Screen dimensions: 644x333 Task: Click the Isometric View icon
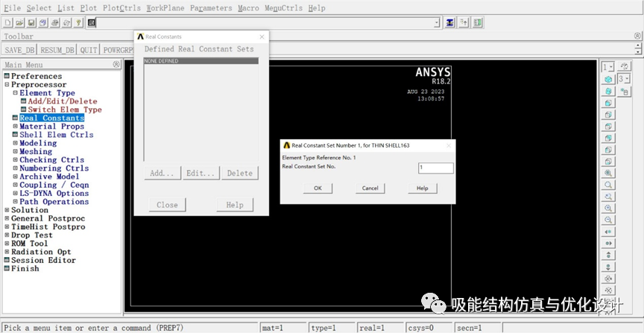point(608,79)
